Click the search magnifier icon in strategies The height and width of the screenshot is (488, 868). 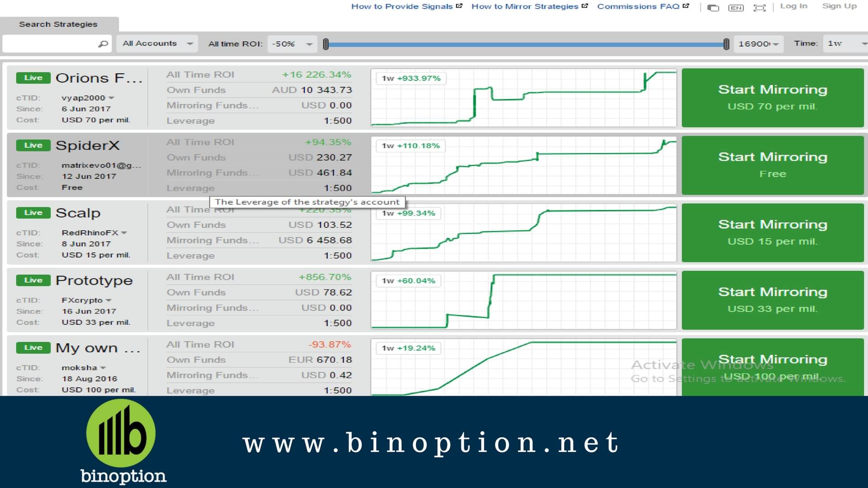(x=103, y=43)
